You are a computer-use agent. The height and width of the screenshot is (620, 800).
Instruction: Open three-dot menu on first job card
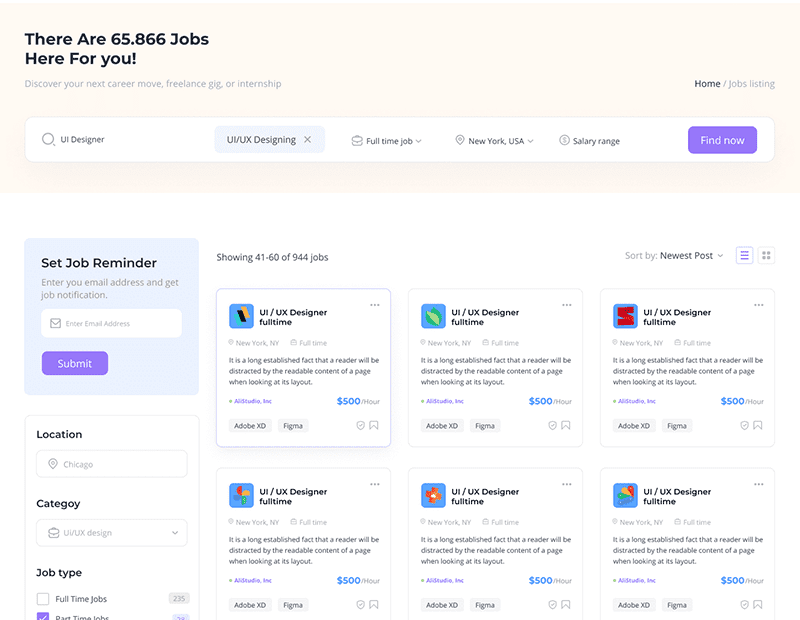click(x=375, y=305)
